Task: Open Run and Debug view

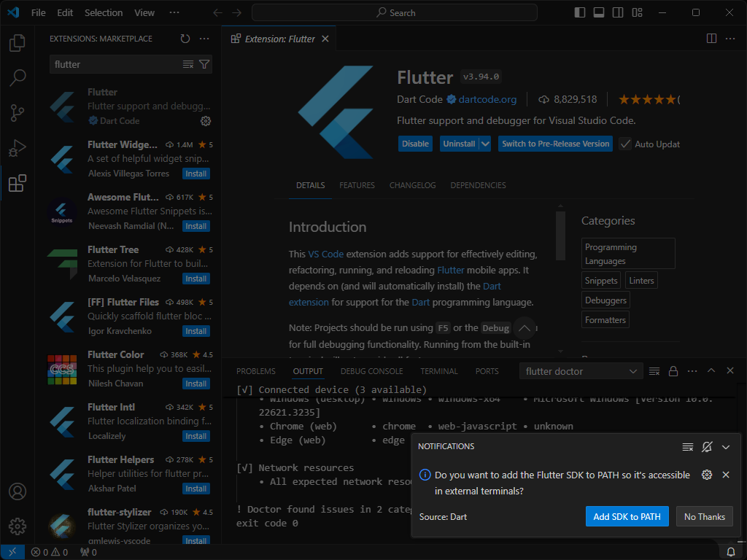Action: coord(18,148)
